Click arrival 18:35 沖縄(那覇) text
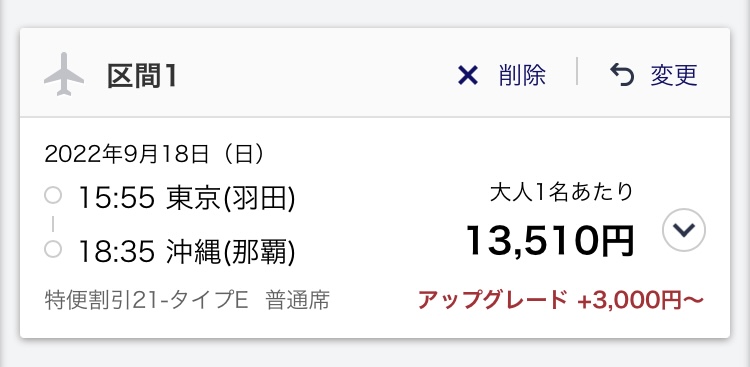The width and height of the screenshot is (750, 367). (187, 252)
